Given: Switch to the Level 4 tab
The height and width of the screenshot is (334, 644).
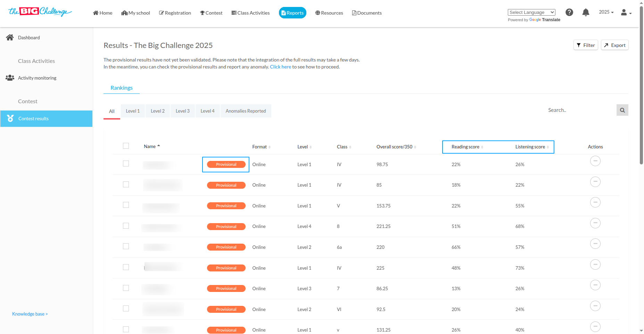Looking at the screenshot, I should pos(207,111).
